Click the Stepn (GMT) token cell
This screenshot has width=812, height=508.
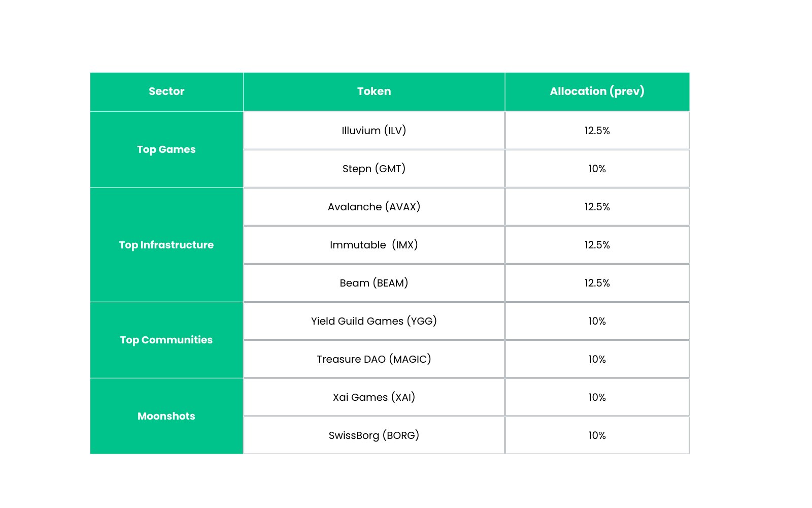[x=374, y=169]
